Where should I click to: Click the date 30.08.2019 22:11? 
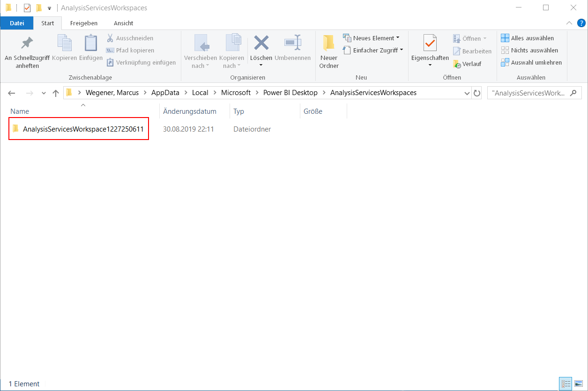pos(188,129)
